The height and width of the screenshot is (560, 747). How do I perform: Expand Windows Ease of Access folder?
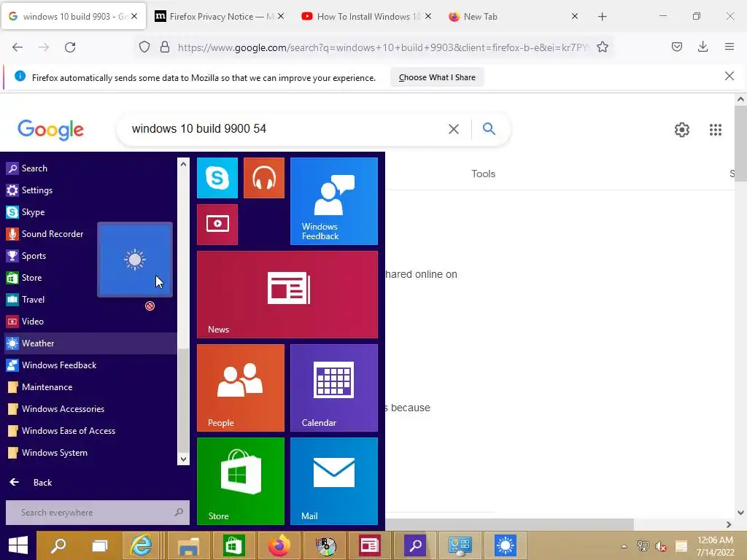point(90,431)
